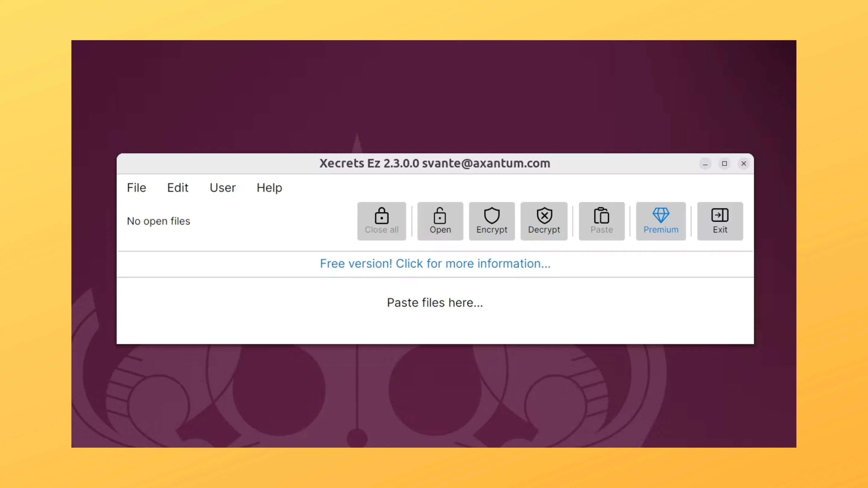The width and height of the screenshot is (868, 488).
Task: Click the Paste clipboard button
Action: point(602,221)
